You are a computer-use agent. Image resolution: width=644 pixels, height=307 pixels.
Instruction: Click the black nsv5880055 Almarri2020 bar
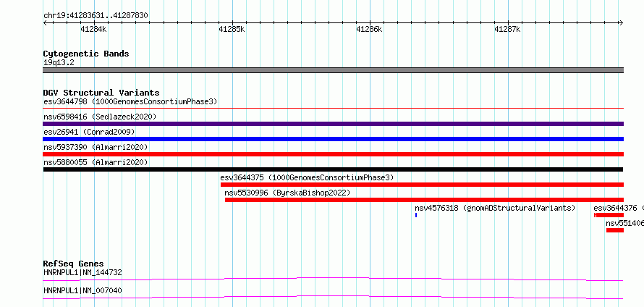tap(333, 169)
